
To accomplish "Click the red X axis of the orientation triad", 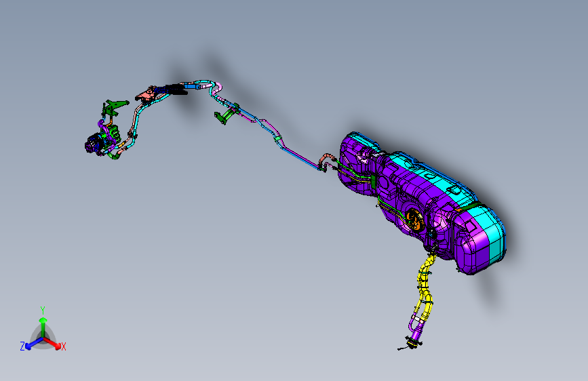I will click(54, 344).
